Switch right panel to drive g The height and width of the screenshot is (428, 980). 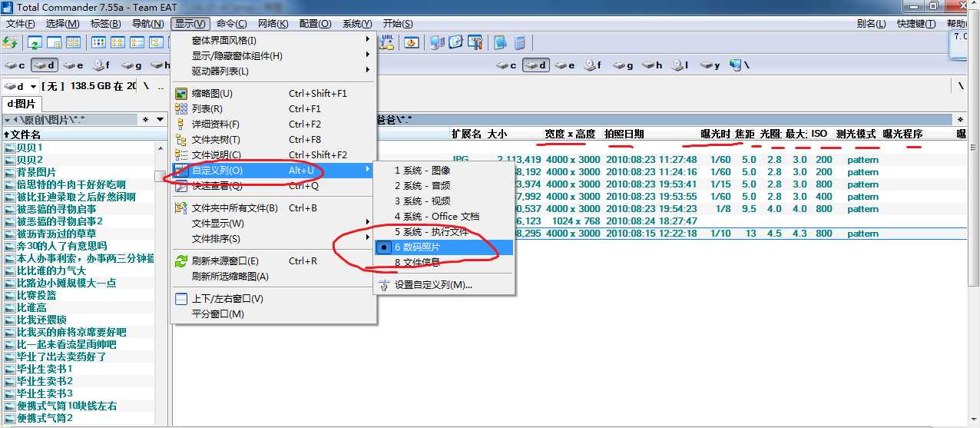point(623,65)
